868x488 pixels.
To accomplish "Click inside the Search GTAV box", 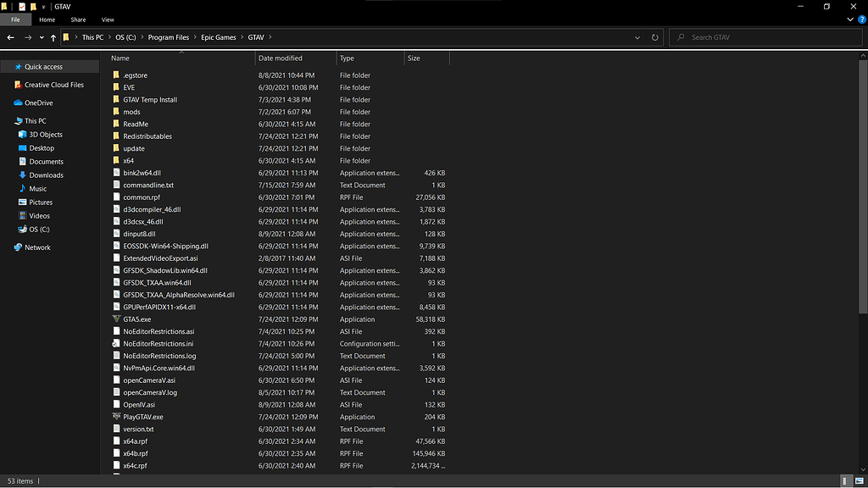I will (x=763, y=37).
